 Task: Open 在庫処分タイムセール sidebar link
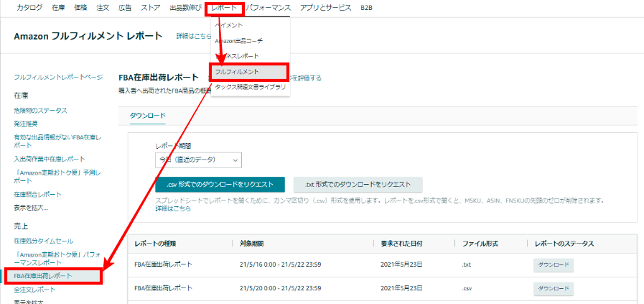[43, 241]
